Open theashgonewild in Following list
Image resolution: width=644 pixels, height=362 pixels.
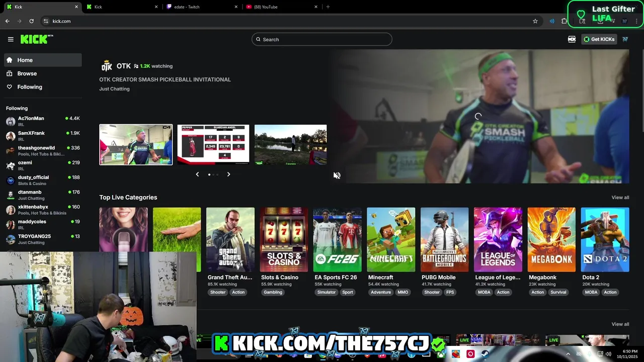coord(43,151)
